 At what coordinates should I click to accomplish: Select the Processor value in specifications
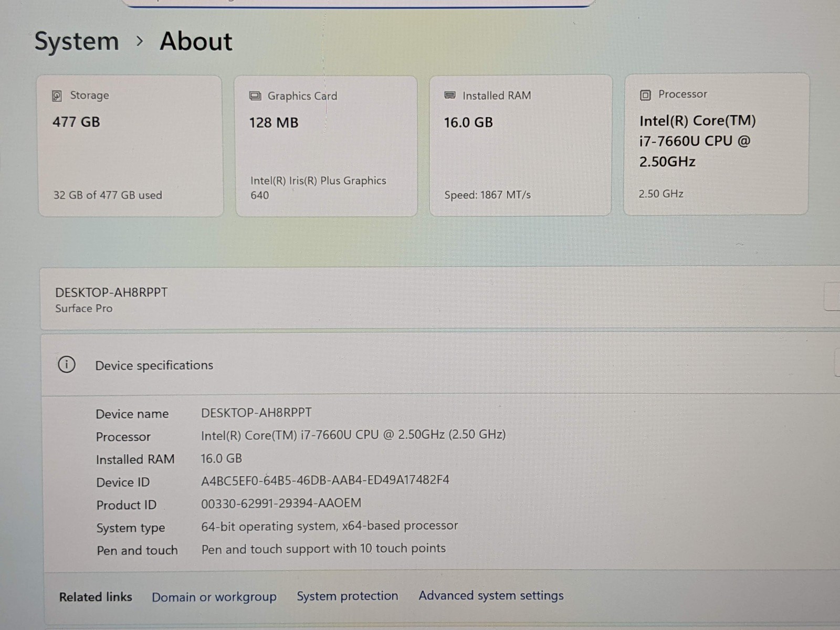353,435
